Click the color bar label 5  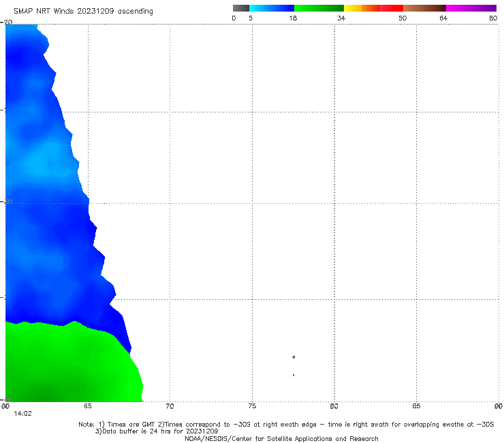click(x=251, y=18)
